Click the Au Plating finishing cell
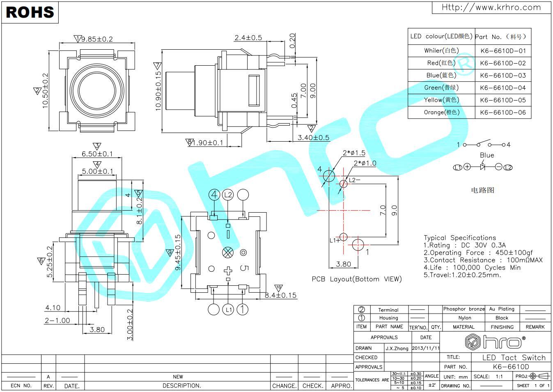The height and width of the screenshot is (392, 553). click(502, 309)
